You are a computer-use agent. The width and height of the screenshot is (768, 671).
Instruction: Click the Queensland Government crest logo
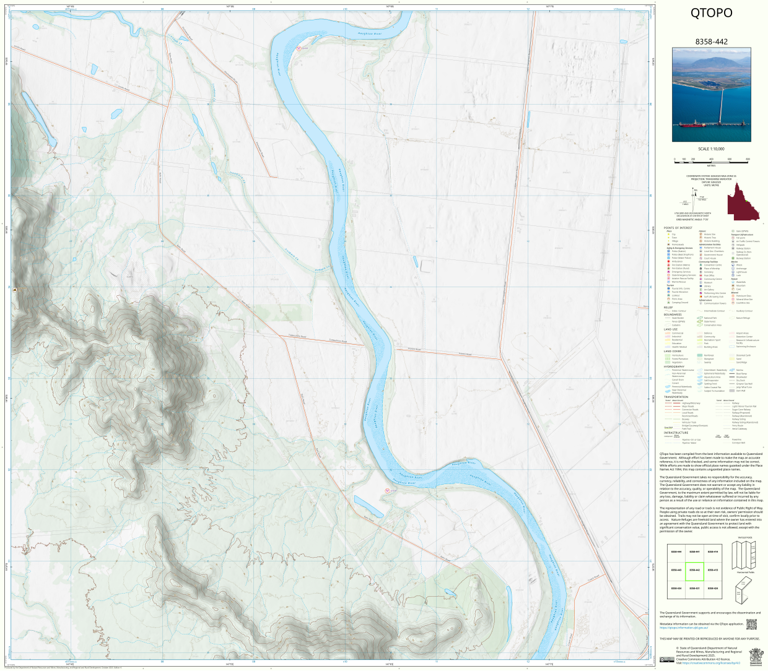pyautogui.click(x=756, y=656)
